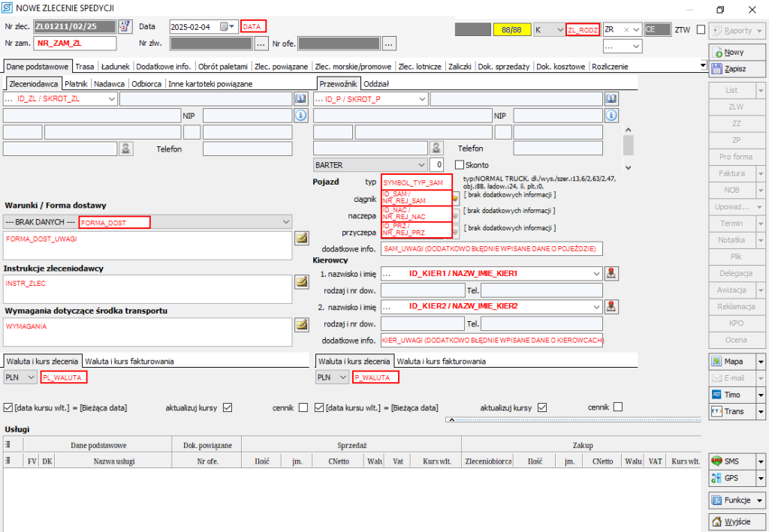The image size is (769, 532).
Task: Click the carrier panel vertical scrollbar
Action: (629, 143)
